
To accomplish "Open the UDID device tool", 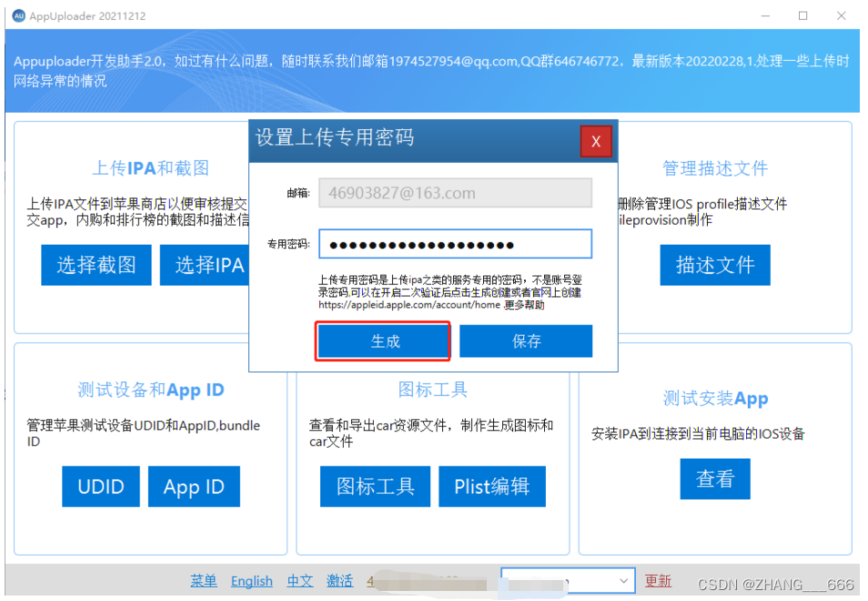I will pos(101,486).
